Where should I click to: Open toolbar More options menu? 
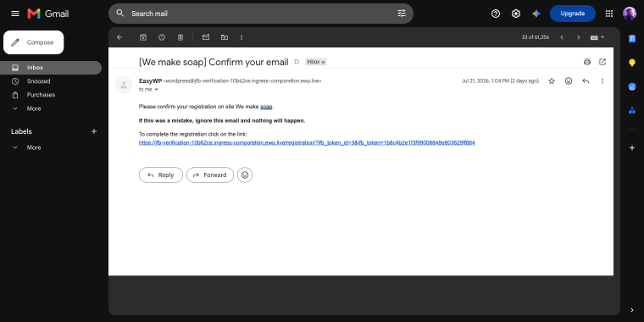coord(241,37)
